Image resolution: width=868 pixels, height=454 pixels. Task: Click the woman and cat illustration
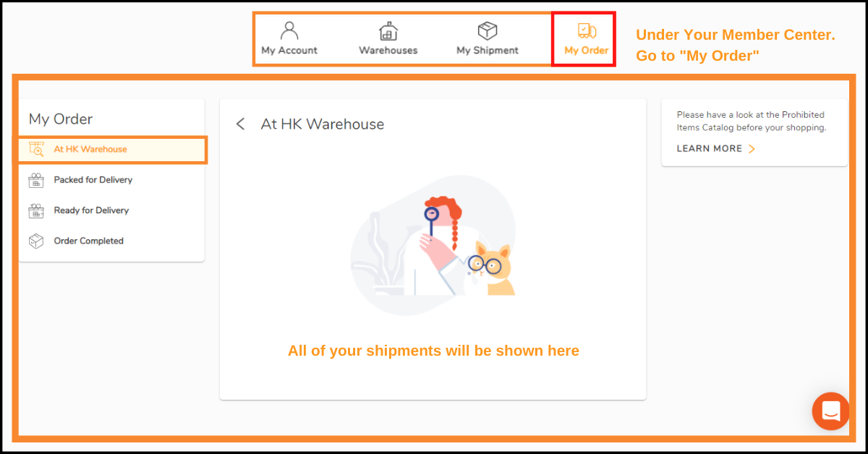(434, 246)
